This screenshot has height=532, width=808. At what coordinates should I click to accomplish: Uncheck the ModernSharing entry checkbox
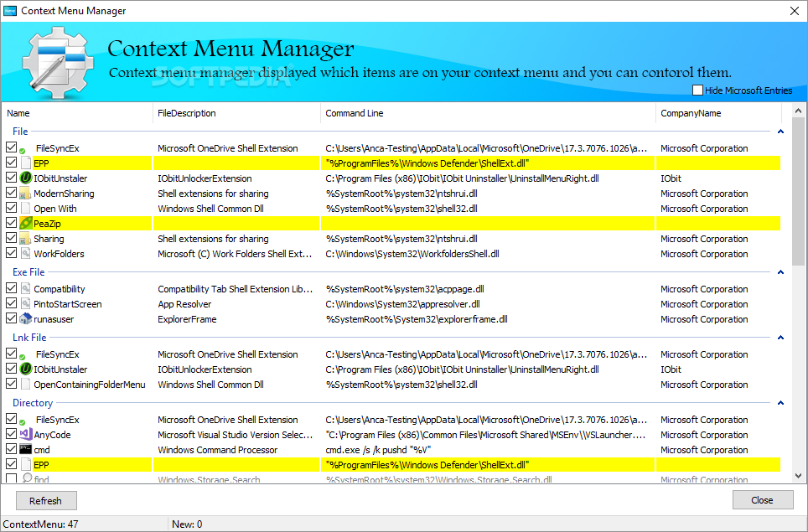12,193
